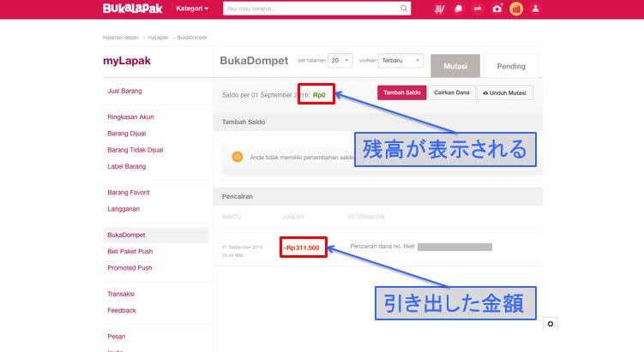644x352 pixels.
Task: Click the camera sell-item icon
Action: [497, 9]
